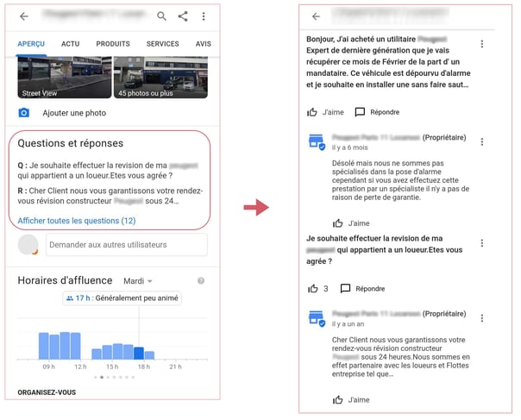Image resolution: width=521 pixels, height=420 pixels.
Task: Click the 'Il y a un an' timestamp
Action: [x=348, y=324]
